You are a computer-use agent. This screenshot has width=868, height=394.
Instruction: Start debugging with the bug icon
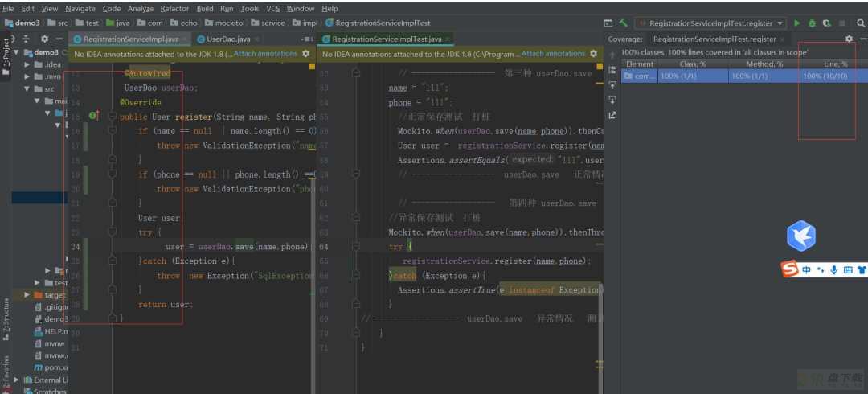click(x=812, y=23)
